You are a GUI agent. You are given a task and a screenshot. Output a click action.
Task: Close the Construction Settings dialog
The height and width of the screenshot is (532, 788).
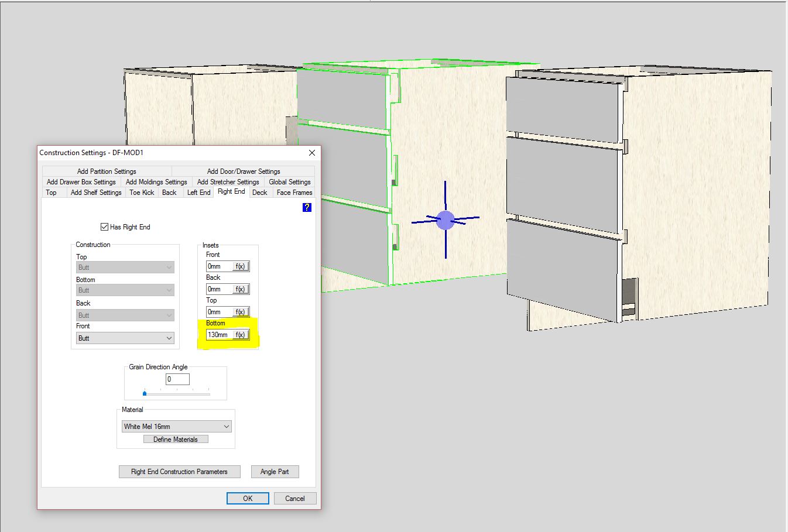311,153
